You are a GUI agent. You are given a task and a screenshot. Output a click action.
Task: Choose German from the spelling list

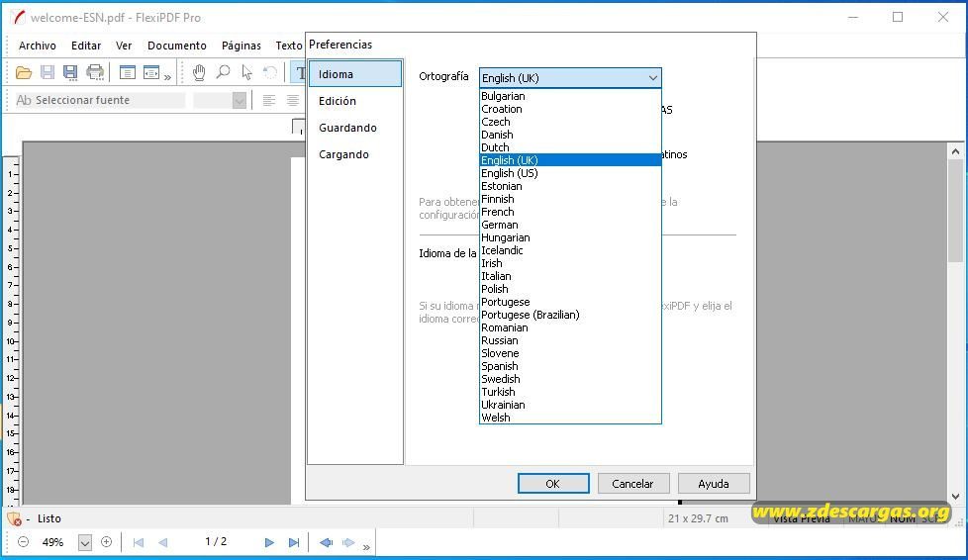570,225
